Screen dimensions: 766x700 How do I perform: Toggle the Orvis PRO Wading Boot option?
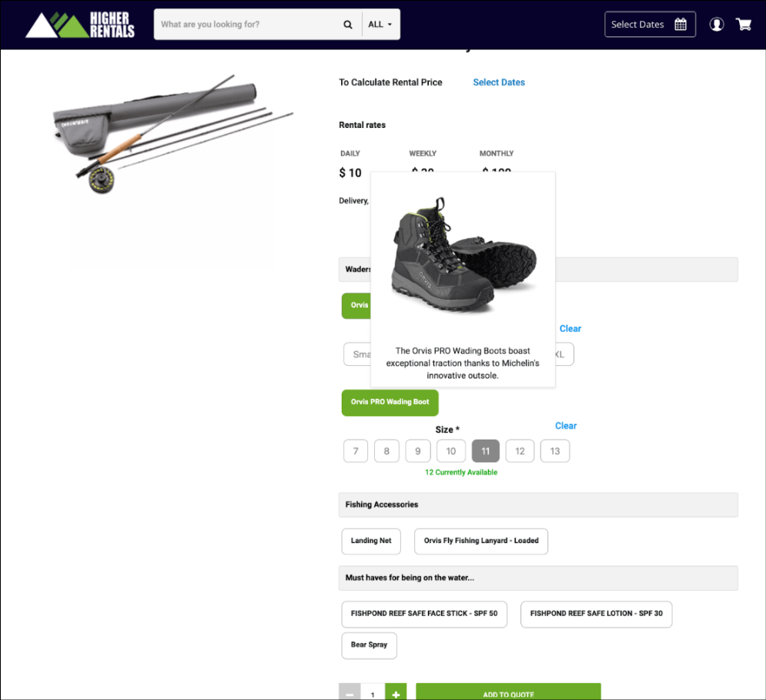click(390, 402)
